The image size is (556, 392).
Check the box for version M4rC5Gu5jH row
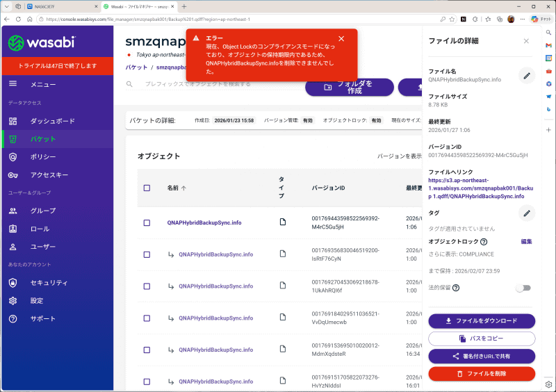tap(147, 223)
